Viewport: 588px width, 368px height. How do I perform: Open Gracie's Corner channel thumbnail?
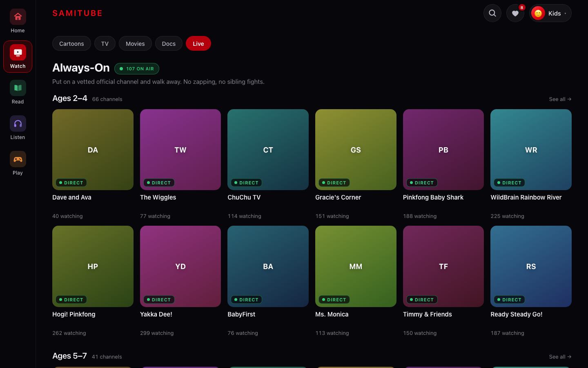356,150
